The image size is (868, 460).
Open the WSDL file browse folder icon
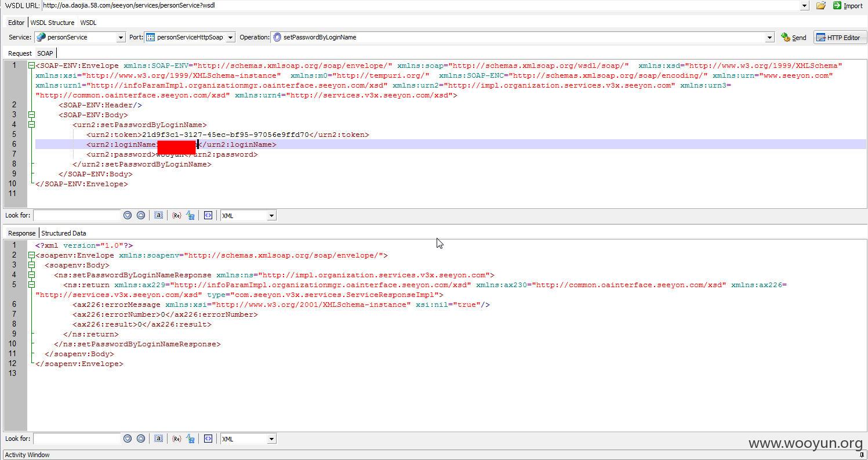(x=820, y=5)
